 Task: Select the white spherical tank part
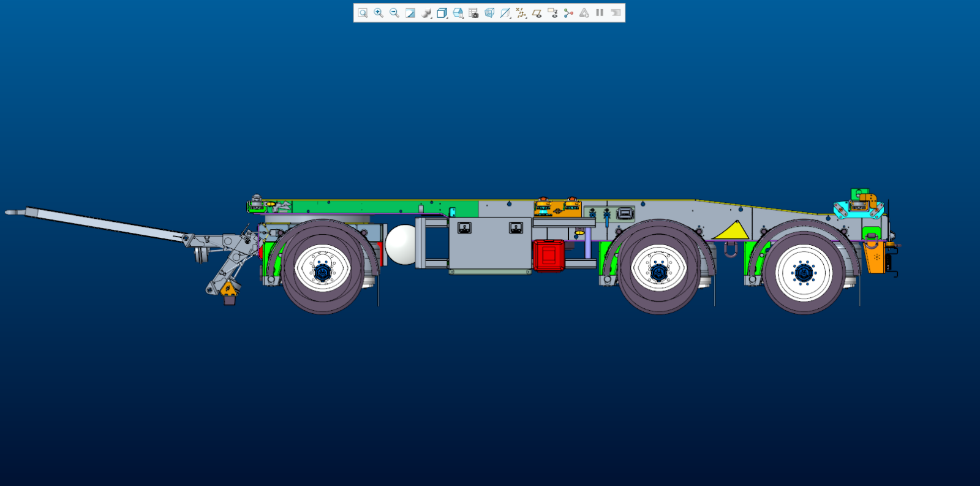pos(401,245)
